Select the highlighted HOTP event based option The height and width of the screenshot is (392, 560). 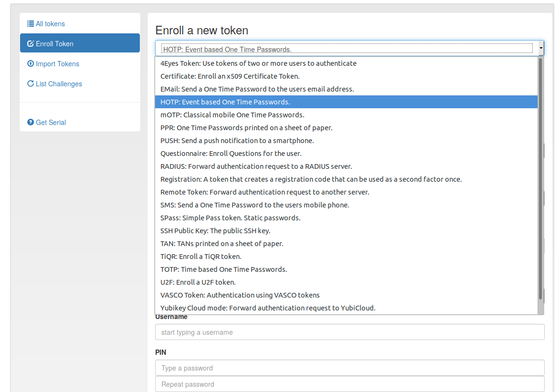[x=347, y=102]
